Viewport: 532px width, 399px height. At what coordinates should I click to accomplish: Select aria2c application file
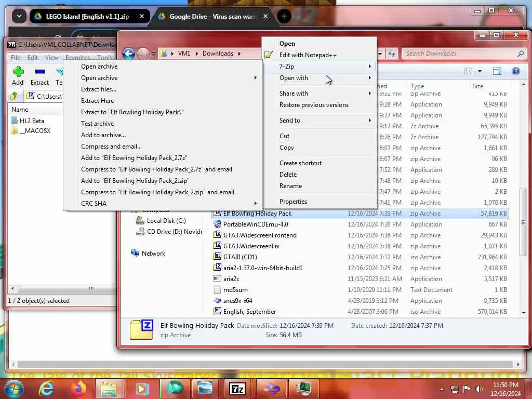click(x=360, y=279)
